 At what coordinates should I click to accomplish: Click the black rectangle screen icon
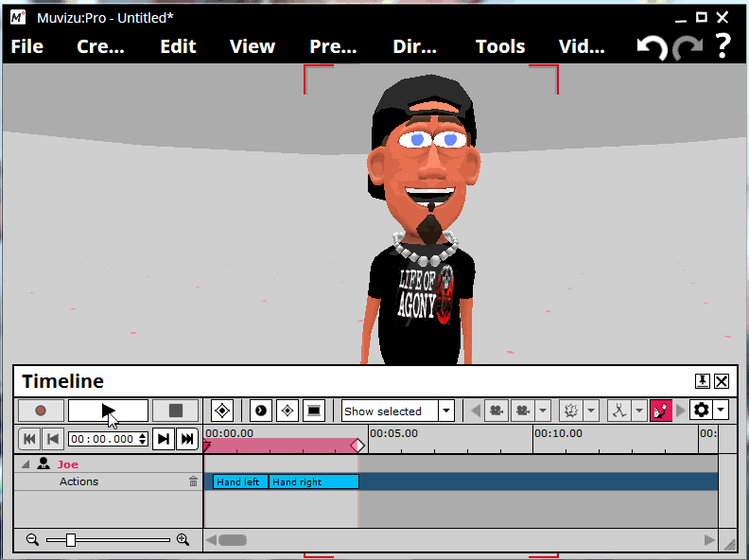coord(314,411)
